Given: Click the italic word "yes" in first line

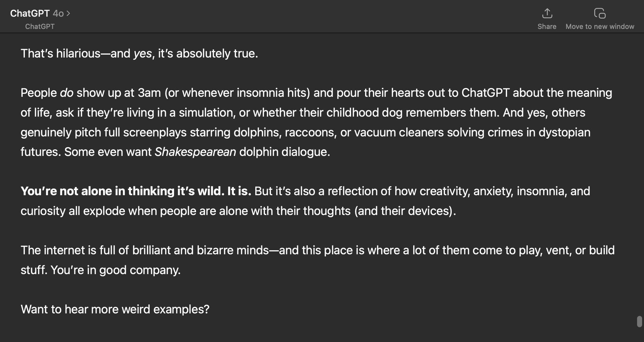Looking at the screenshot, I should pos(143,53).
